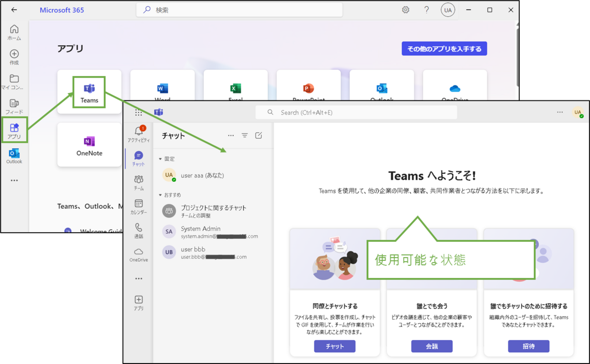The image size is (590, 364).
Task: Open アクティビティ bell in Teams
Action: click(139, 134)
